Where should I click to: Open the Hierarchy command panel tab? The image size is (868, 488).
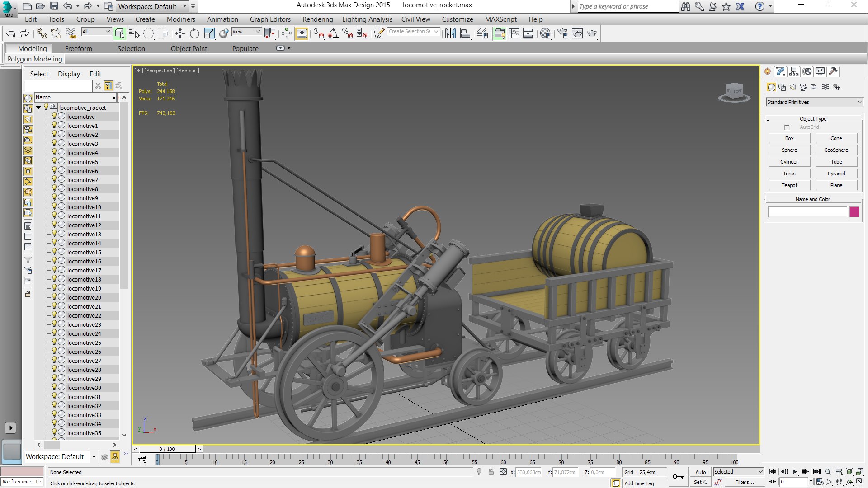click(794, 71)
